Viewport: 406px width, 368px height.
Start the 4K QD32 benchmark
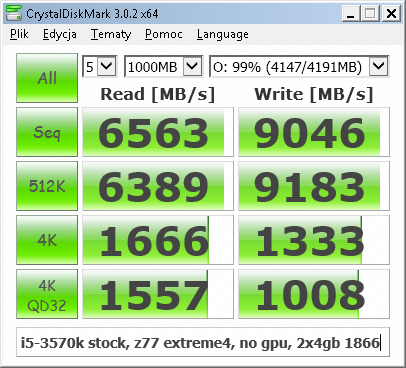pyautogui.click(x=47, y=294)
